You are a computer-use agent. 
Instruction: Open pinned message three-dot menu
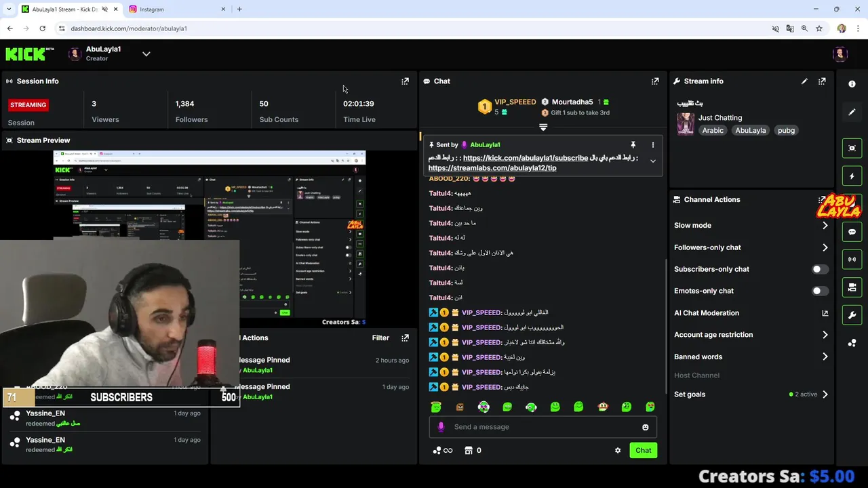653,145
